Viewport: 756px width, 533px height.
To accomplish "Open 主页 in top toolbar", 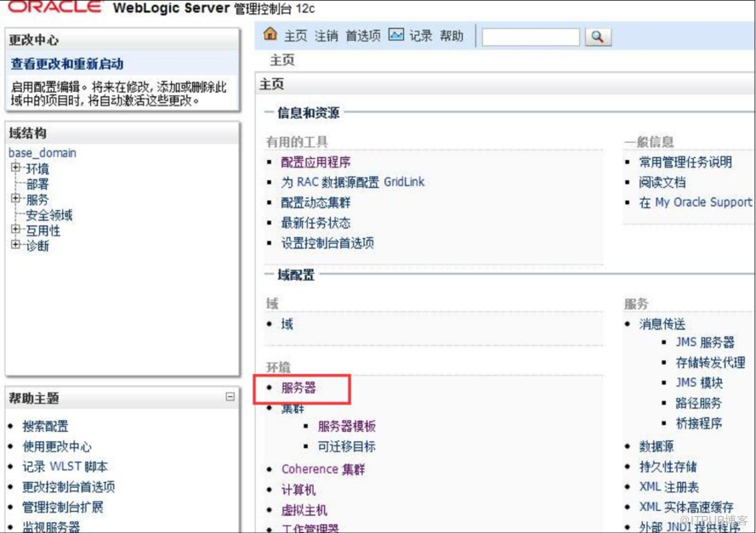I will (x=296, y=36).
